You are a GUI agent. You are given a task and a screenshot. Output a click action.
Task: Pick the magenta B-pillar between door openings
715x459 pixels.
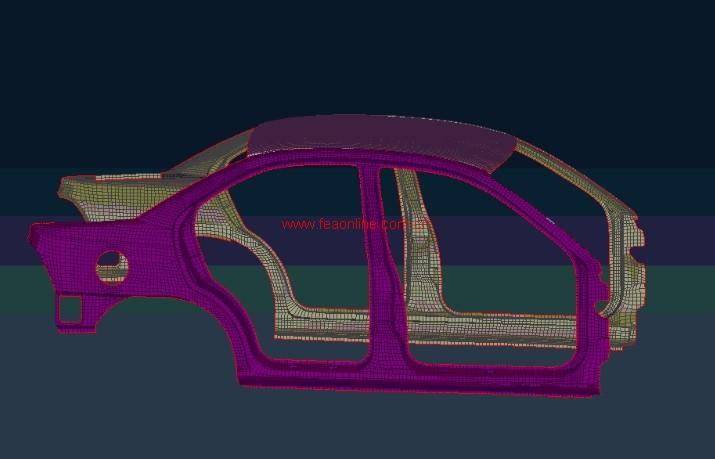click(x=383, y=270)
